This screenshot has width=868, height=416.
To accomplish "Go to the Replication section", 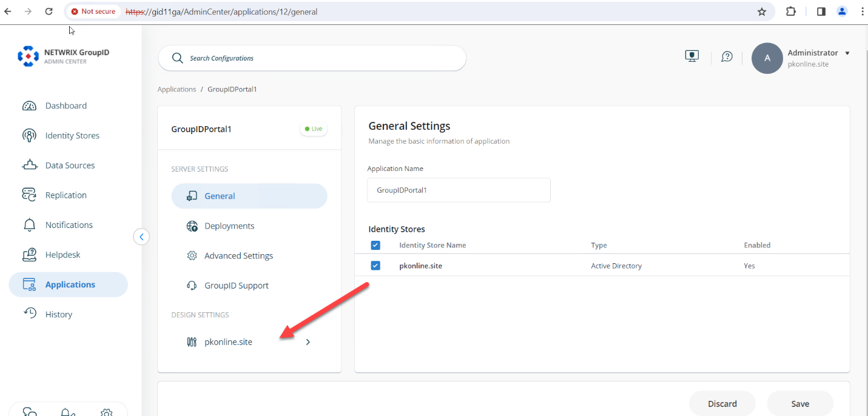I will (66, 195).
